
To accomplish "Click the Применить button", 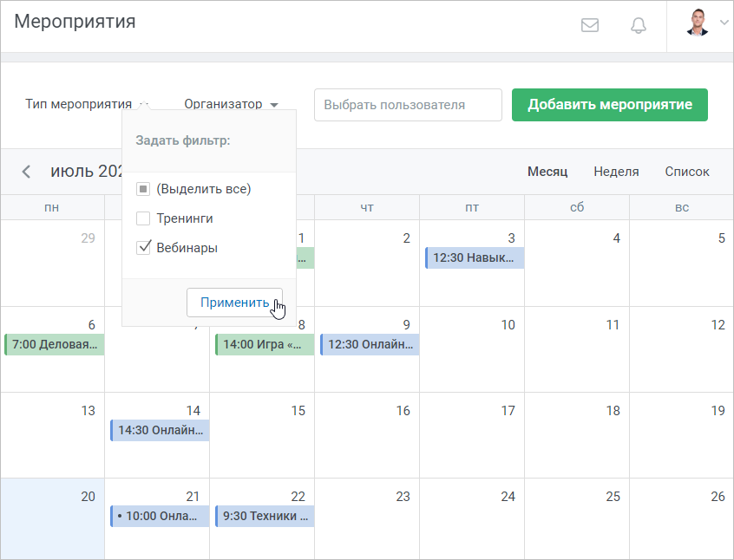I will coord(234,303).
